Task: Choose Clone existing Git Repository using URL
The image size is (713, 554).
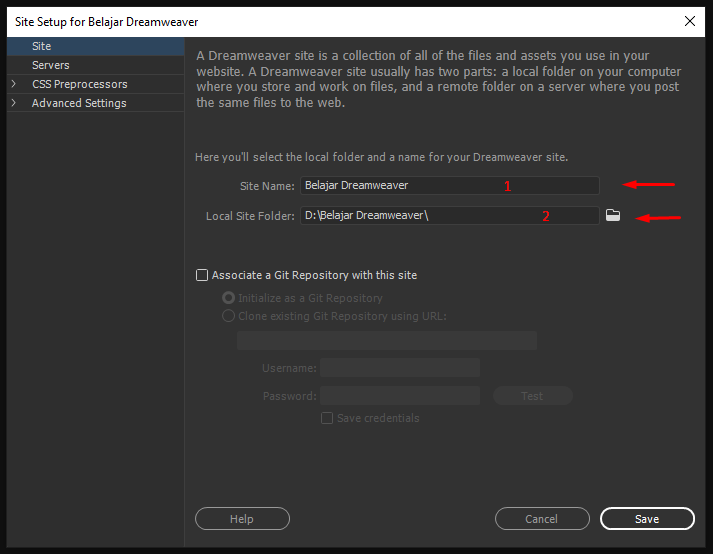Action: (x=228, y=316)
